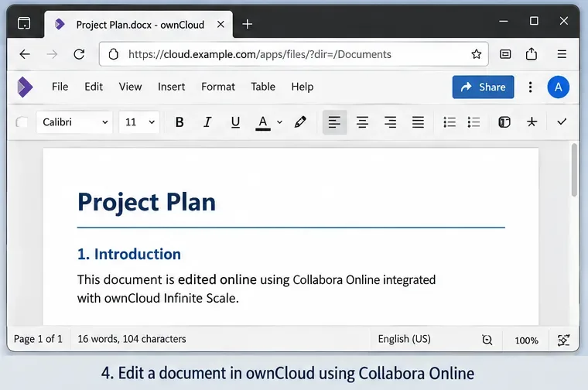This screenshot has height=390, width=588.
Task: Go forward in browser history
Action: (52, 54)
